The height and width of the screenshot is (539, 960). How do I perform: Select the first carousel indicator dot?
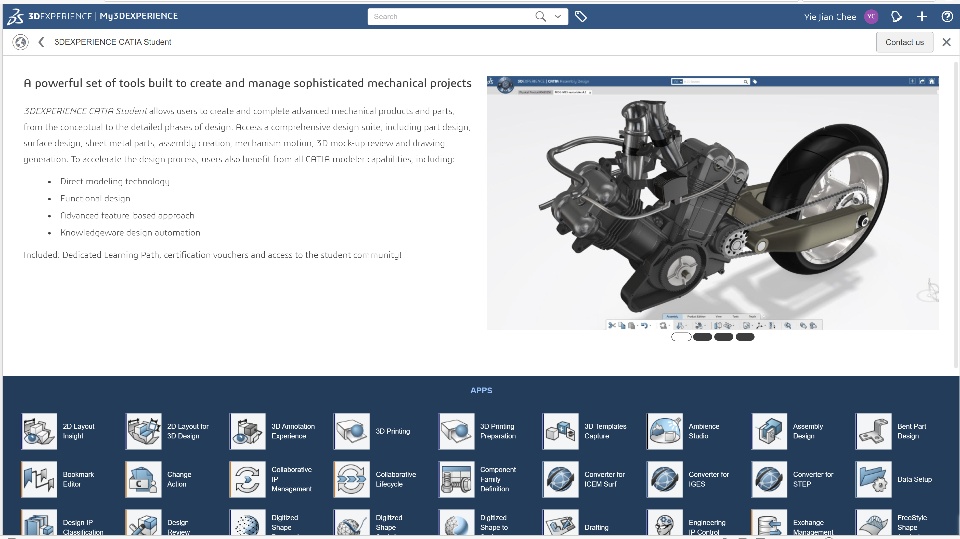(x=681, y=337)
